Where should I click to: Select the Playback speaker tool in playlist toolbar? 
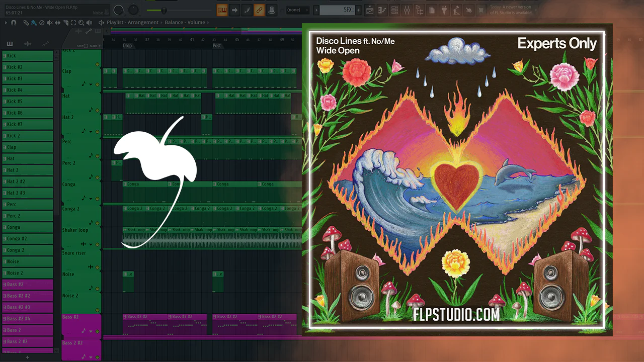coord(90,23)
